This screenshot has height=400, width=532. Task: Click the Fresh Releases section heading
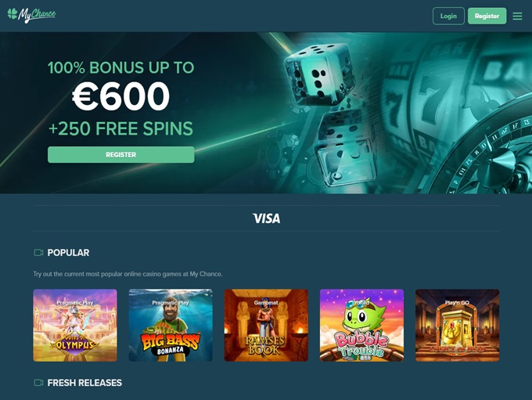(x=84, y=383)
